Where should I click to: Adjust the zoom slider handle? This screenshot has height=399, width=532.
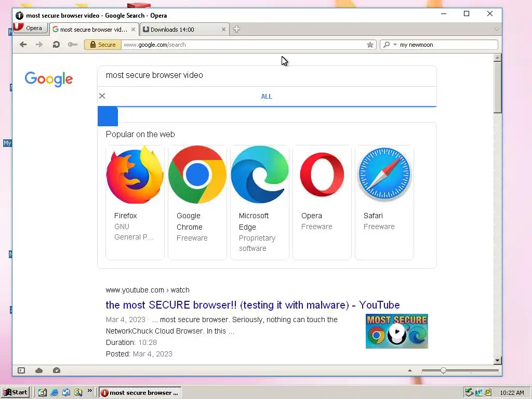pyautogui.click(x=444, y=370)
